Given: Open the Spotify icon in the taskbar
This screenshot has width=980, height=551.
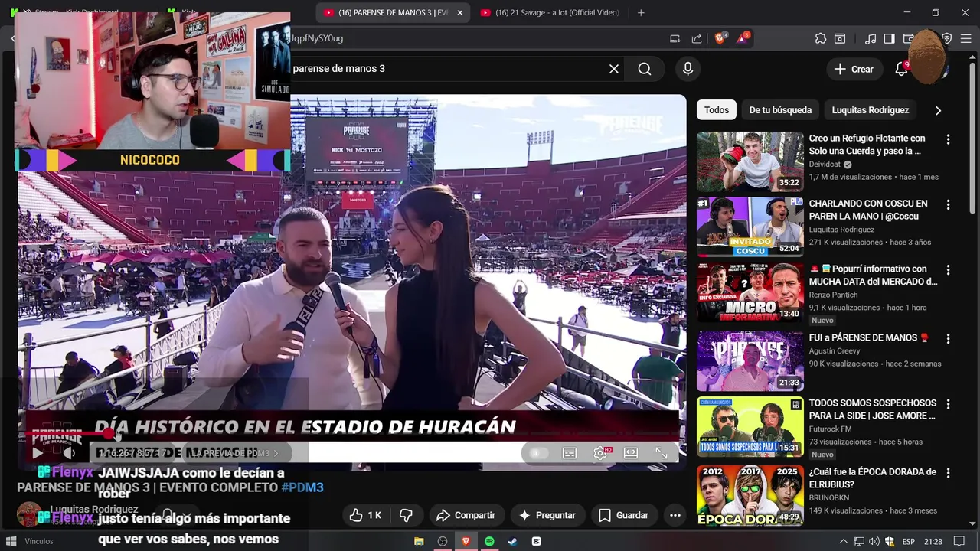Looking at the screenshot, I should (x=489, y=541).
